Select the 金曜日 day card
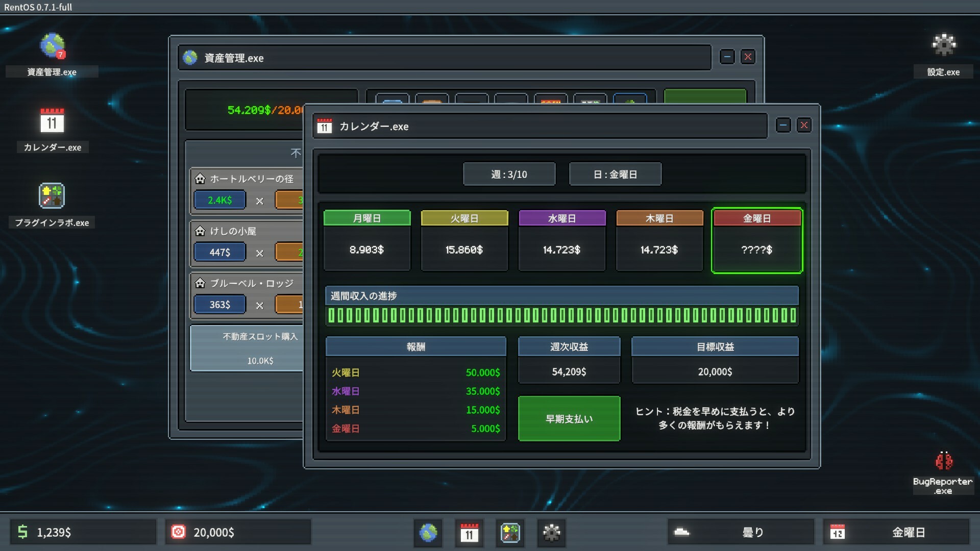The image size is (980, 551). [756, 240]
